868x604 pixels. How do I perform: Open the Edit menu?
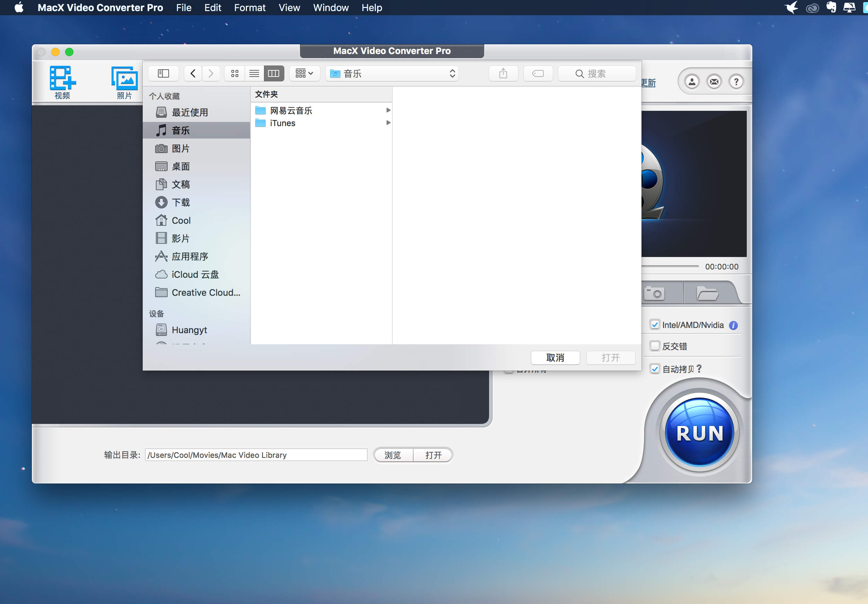point(212,8)
